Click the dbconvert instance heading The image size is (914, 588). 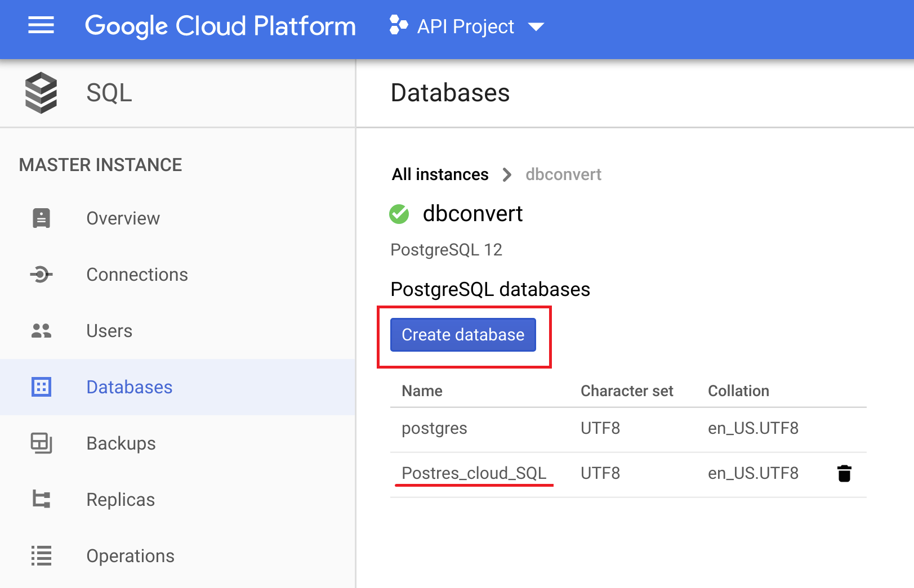(472, 214)
